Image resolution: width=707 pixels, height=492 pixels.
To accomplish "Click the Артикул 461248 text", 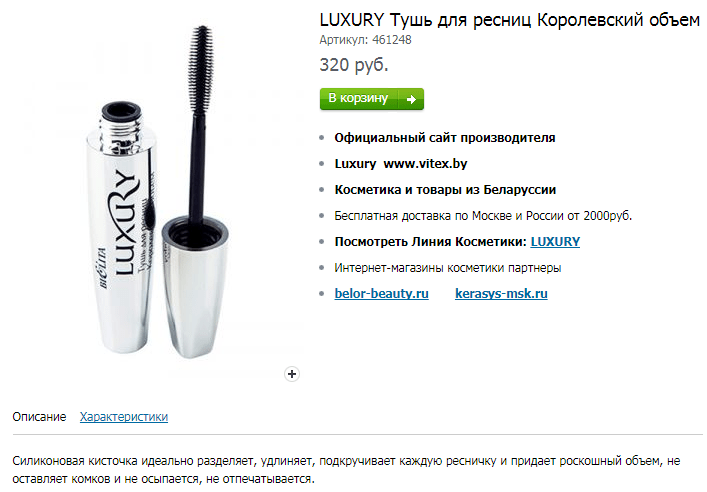I will coord(365,40).
